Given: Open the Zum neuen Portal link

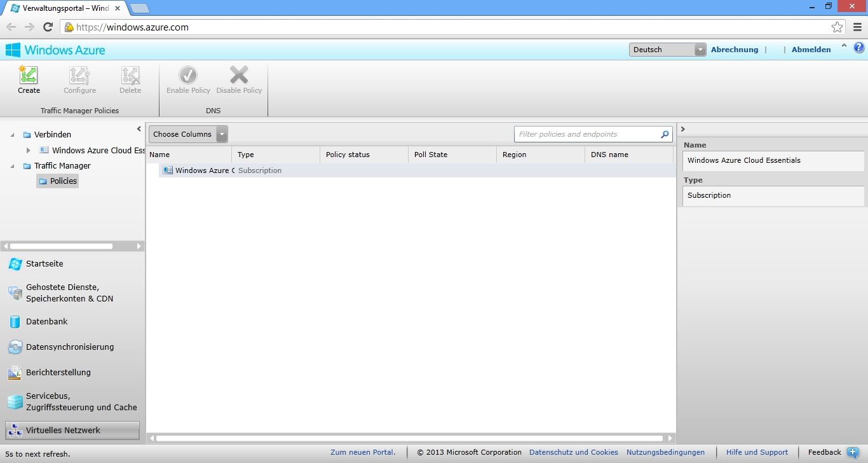Looking at the screenshot, I should 362,452.
